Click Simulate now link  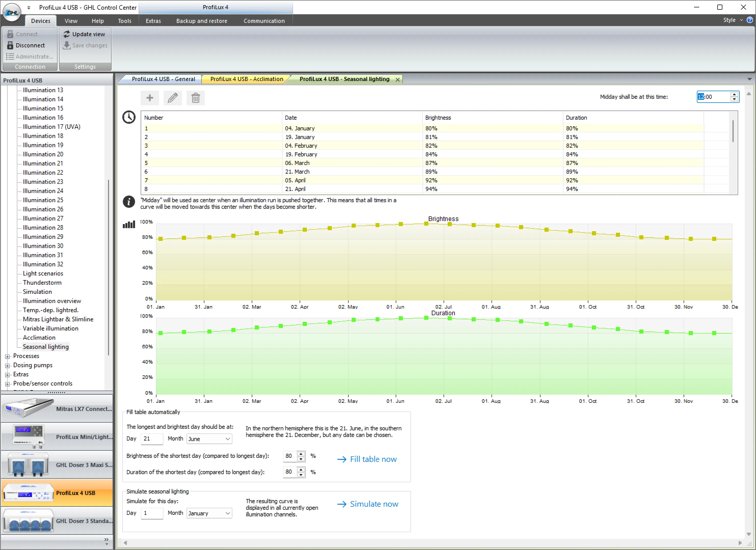point(374,504)
